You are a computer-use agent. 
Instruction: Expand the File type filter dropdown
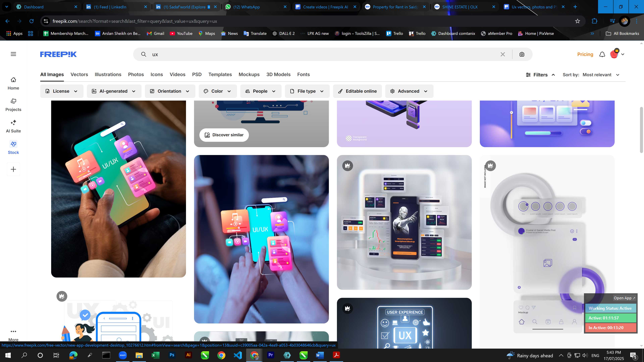click(307, 91)
